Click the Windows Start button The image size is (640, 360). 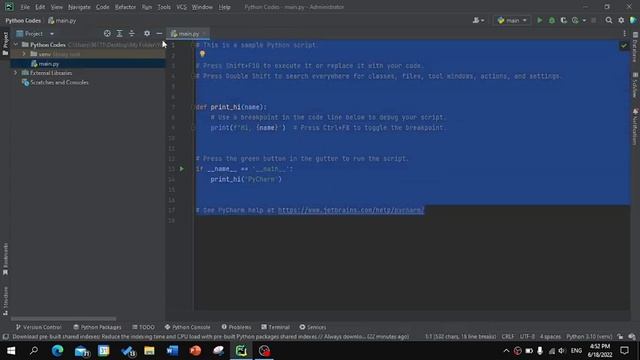click(11, 351)
